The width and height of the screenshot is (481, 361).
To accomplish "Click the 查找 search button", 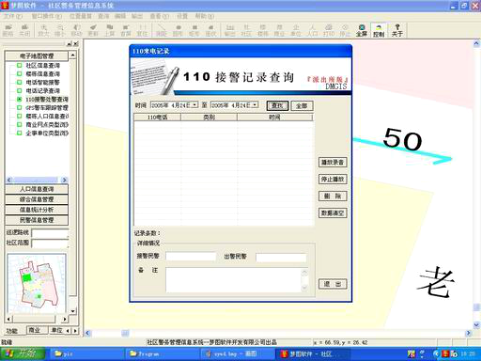I will (277, 106).
